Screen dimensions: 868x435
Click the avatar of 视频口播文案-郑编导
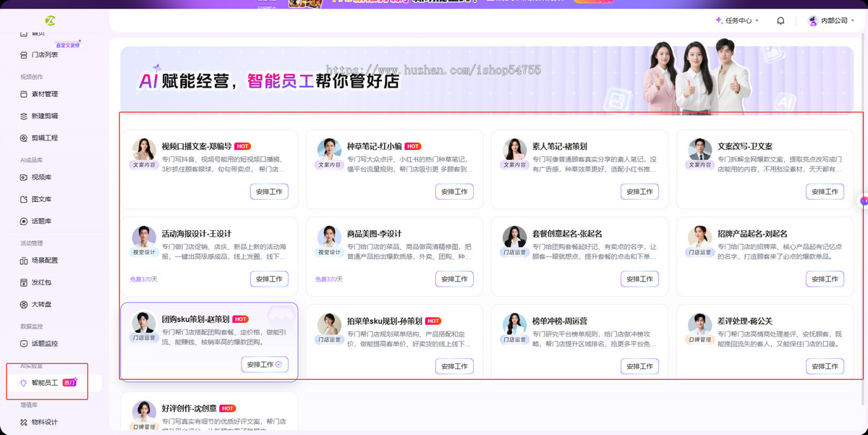144,150
